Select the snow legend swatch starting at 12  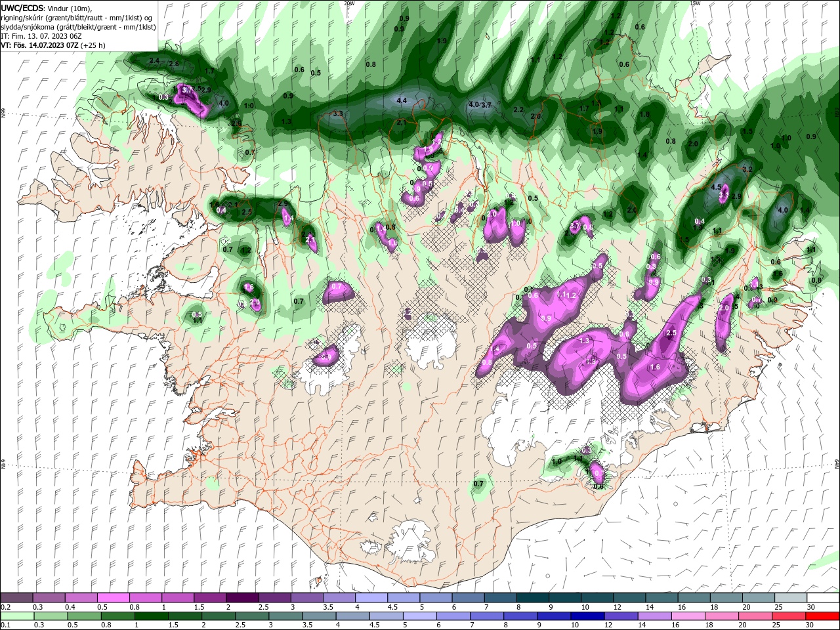630,598
